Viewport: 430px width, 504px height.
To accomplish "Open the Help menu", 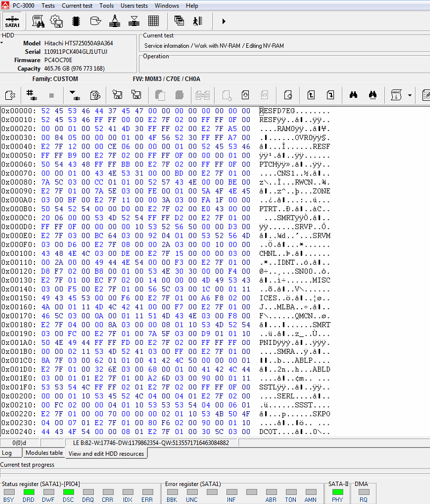I will pos(192,5).
